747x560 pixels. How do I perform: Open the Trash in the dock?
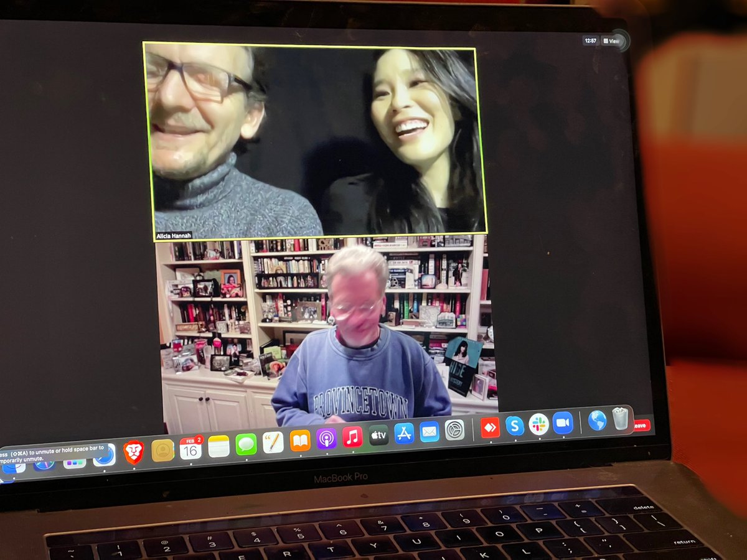pyautogui.click(x=620, y=419)
